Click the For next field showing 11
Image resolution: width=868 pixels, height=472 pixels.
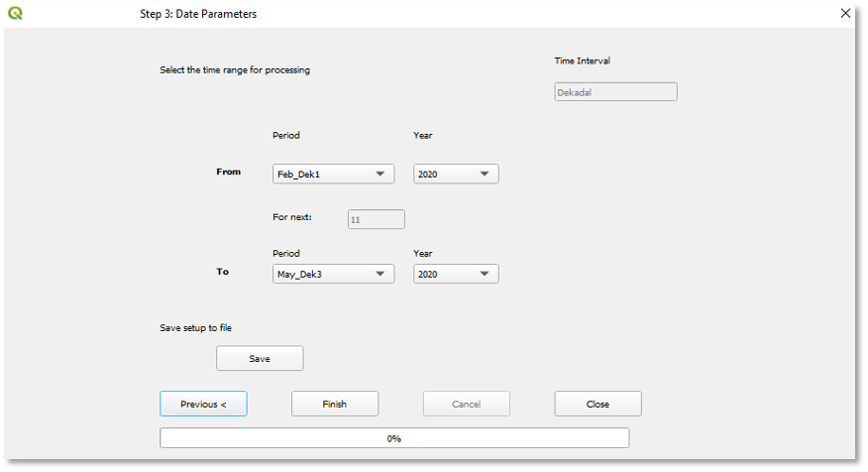[376, 219]
